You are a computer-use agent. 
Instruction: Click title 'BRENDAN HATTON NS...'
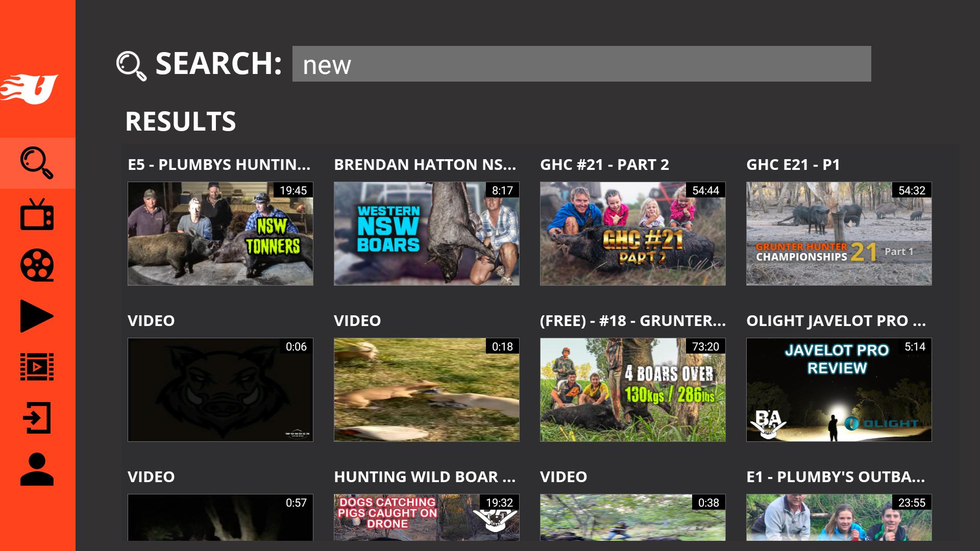(x=425, y=165)
